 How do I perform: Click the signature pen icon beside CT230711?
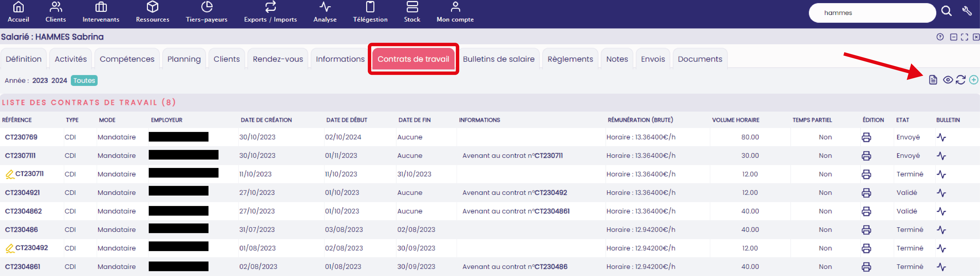point(10,174)
